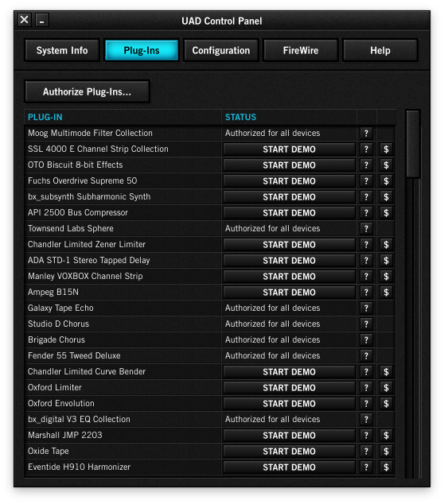Screen dimensions: 444x504
Task: Open help for Brigade Chorus
Action: click(x=366, y=340)
